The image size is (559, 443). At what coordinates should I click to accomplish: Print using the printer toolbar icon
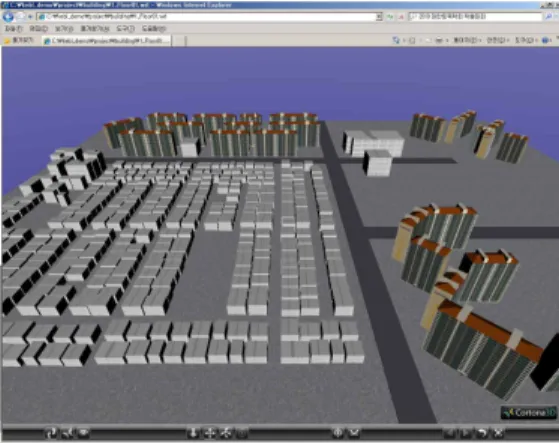(439, 40)
